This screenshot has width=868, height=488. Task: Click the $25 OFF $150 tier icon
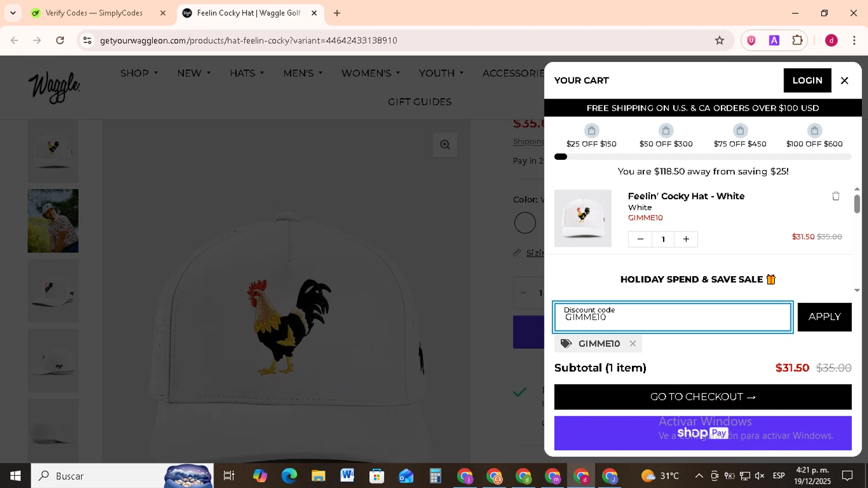coord(591,130)
